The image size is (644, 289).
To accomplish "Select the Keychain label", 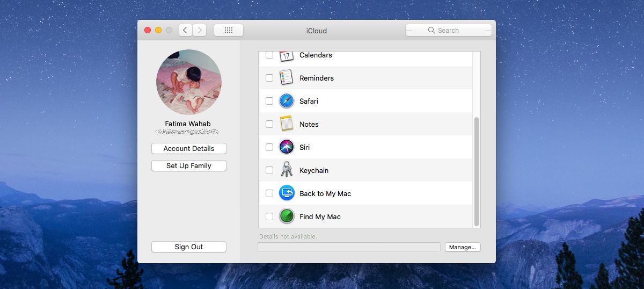I will pyautogui.click(x=314, y=170).
